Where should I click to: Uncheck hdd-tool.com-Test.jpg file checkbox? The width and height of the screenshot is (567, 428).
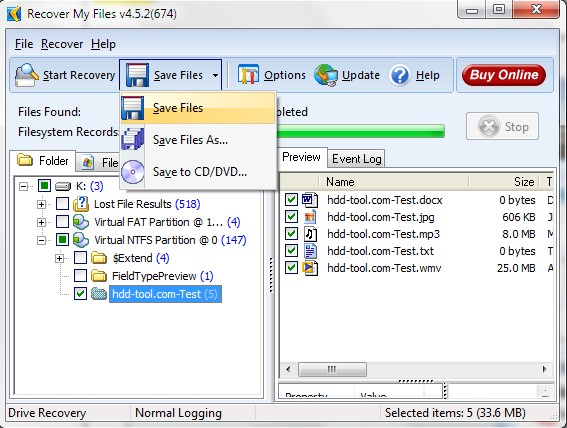click(x=291, y=217)
